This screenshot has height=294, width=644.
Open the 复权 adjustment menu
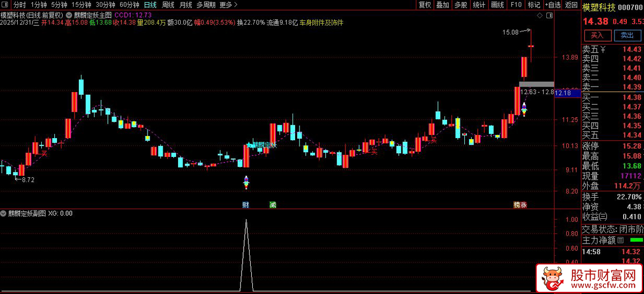(425, 5)
